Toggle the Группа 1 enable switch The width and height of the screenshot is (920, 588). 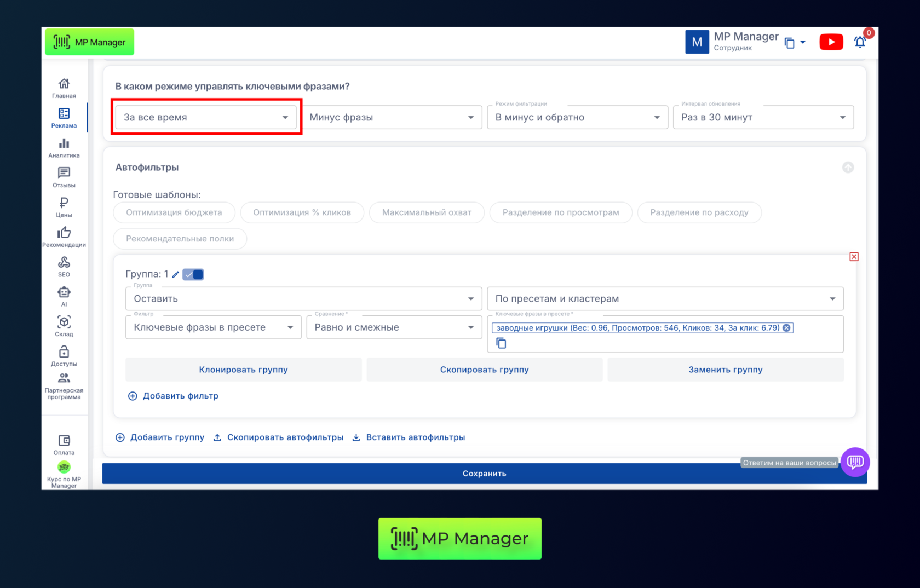(193, 275)
